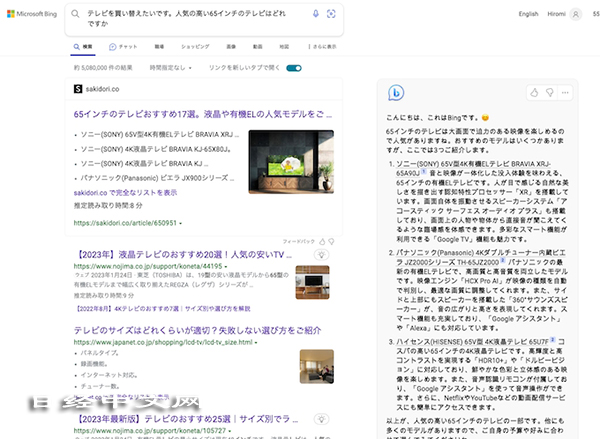This screenshot has height=439, width=600.
Task: Open 65インチのテレビおすすめ17選 result title
Action: click(x=203, y=114)
